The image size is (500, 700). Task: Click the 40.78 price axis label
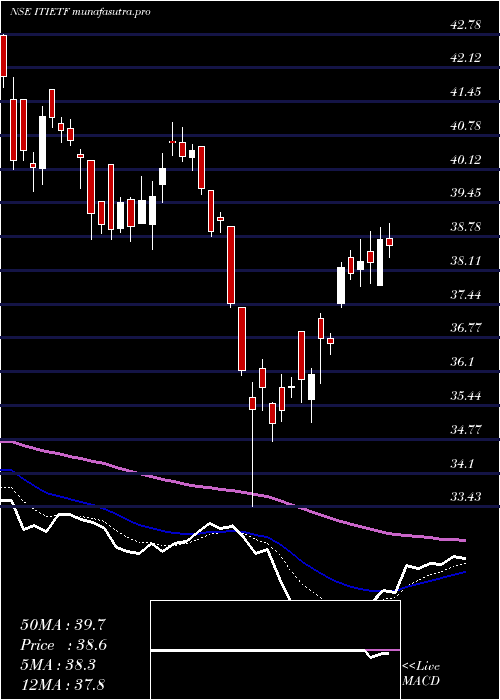click(x=466, y=126)
